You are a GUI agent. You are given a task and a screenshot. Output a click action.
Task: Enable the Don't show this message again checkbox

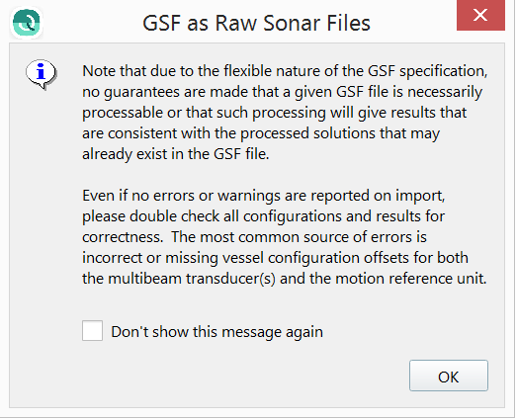pos(92,331)
